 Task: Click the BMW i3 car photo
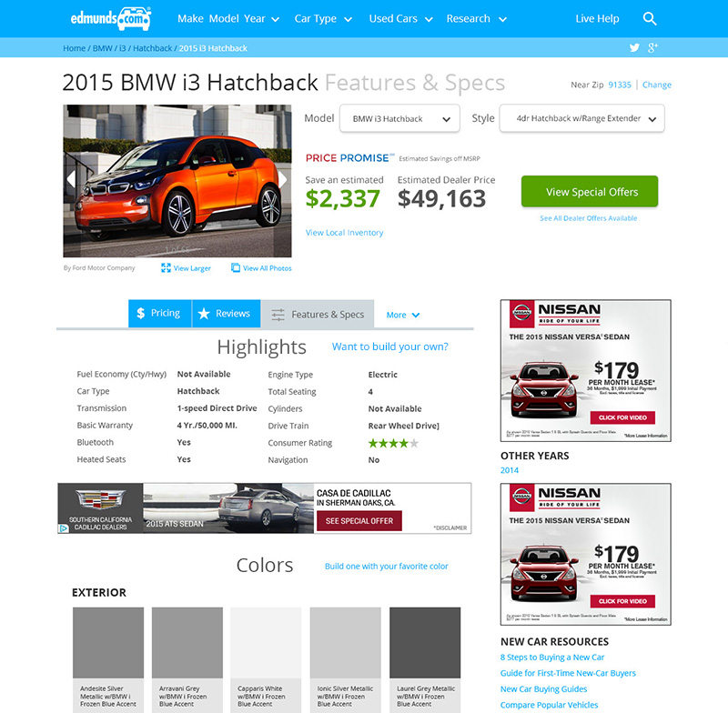[177, 181]
